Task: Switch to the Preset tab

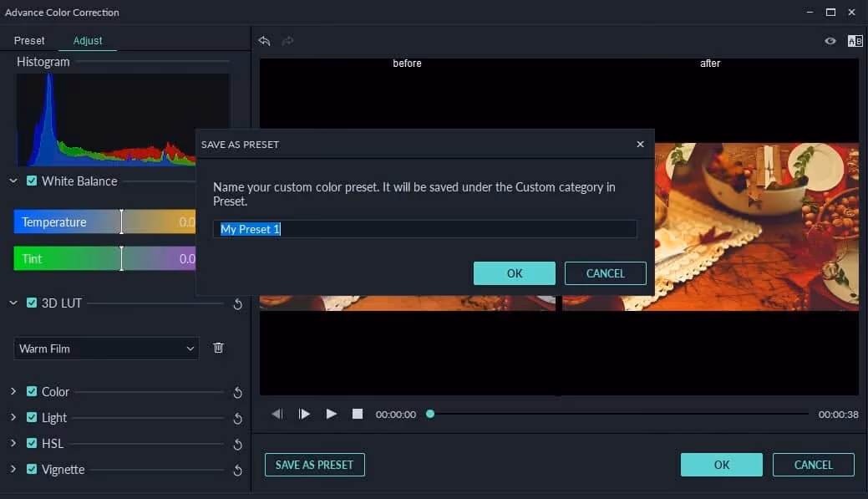Action: (x=29, y=40)
